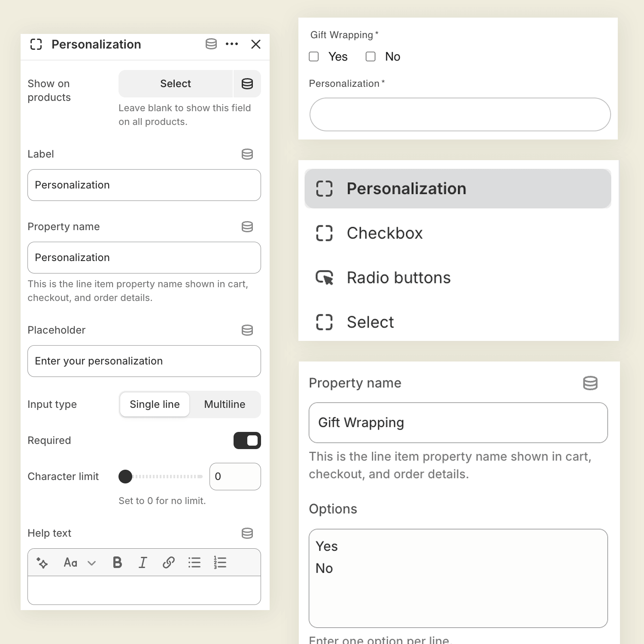Click the icon beside the Checkbox list item

(x=324, y=233)
